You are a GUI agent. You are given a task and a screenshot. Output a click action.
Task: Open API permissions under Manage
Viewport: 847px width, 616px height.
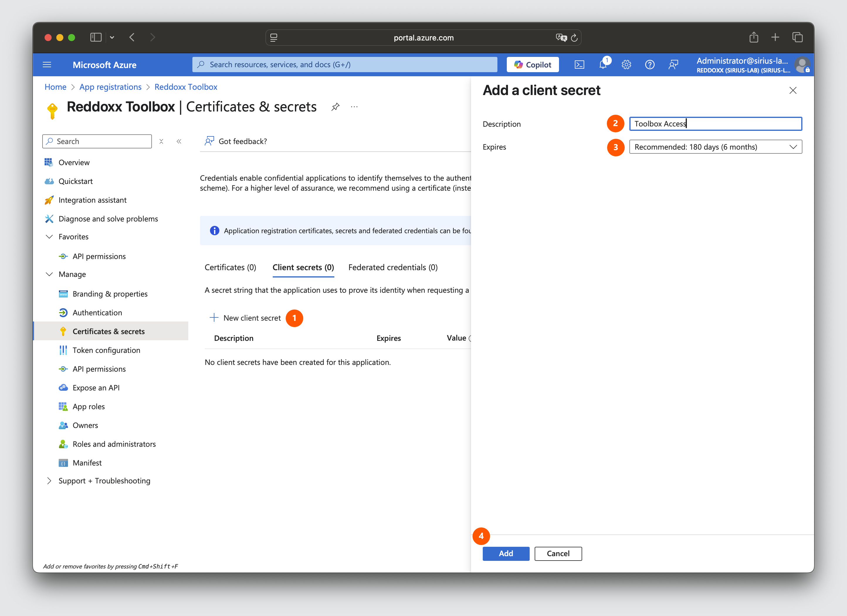coord(99,369)
